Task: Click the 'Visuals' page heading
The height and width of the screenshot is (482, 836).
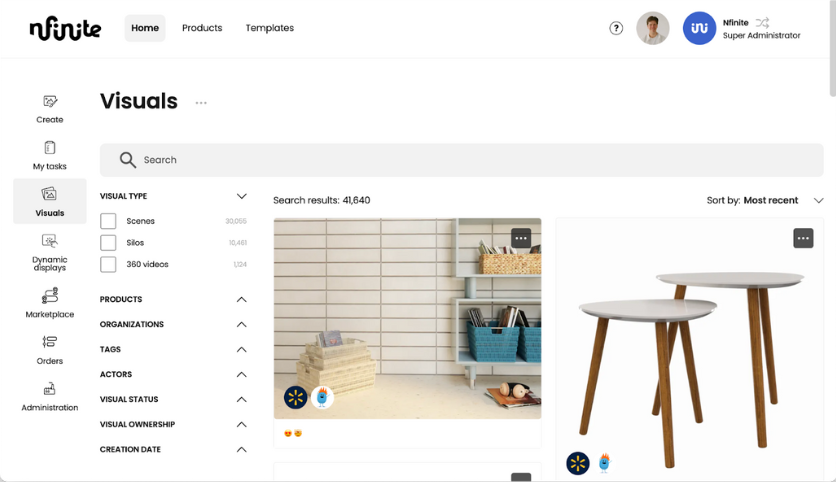Action: tap(139, 101)
